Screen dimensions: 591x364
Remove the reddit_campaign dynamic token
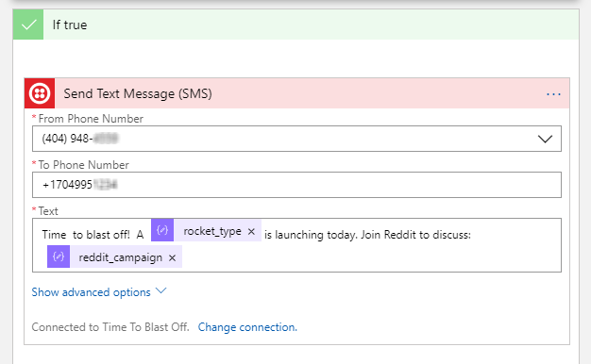click(x=172, y=257)
